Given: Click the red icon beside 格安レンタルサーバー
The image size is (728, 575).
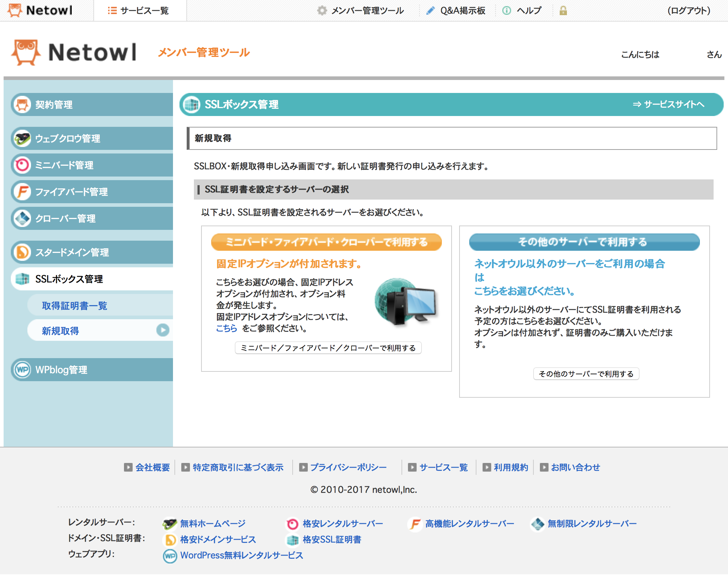Looking at the screenshot, I should [x=292, y=523].
